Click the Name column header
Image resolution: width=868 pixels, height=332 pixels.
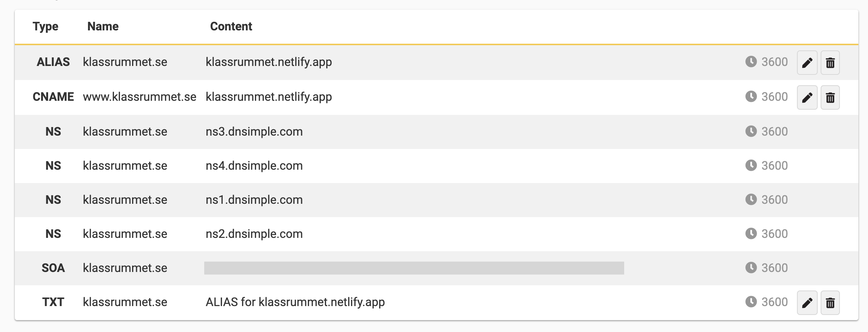(103, 26)
